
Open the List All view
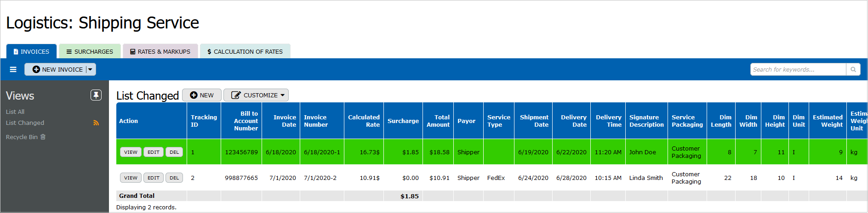15,112
